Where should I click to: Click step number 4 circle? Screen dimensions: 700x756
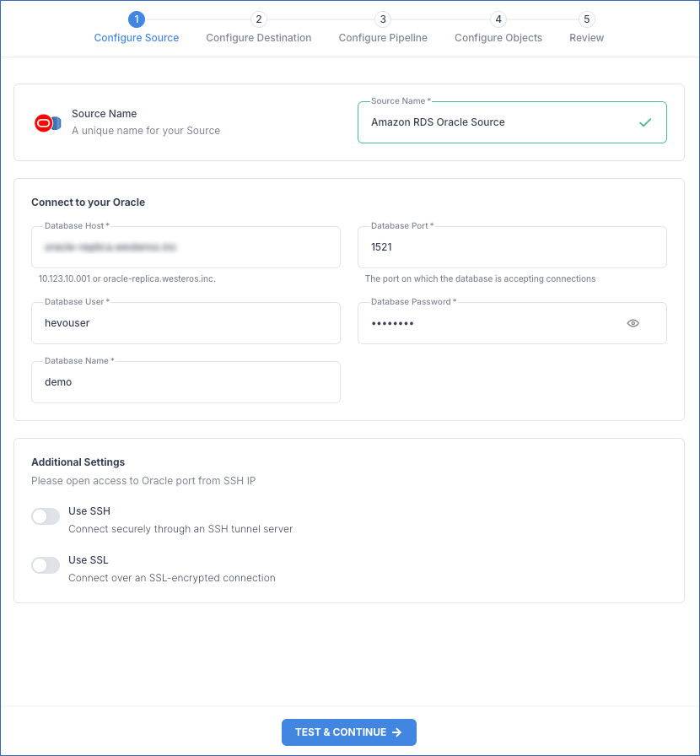pyautogui.click(x=498, y=19)
